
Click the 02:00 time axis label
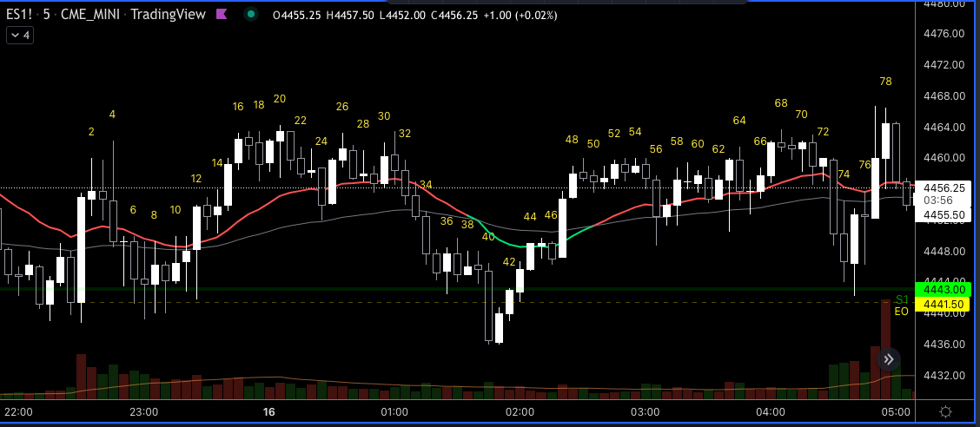coord(520,412)
